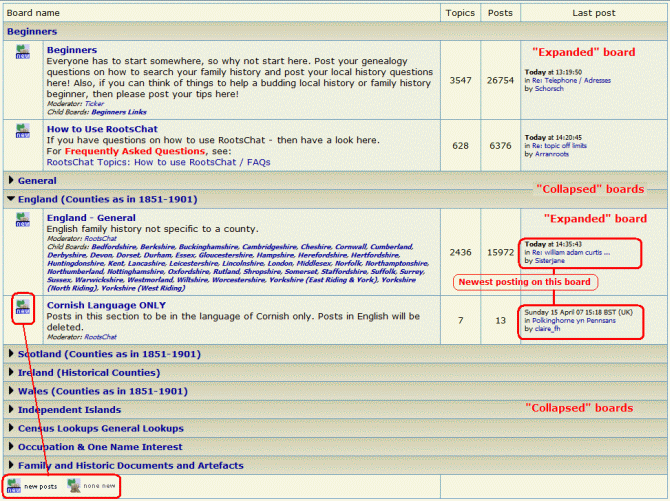670x501 pixels.
Task: Expand Census Lookups General Lookups
Action: tap(100, 428)
